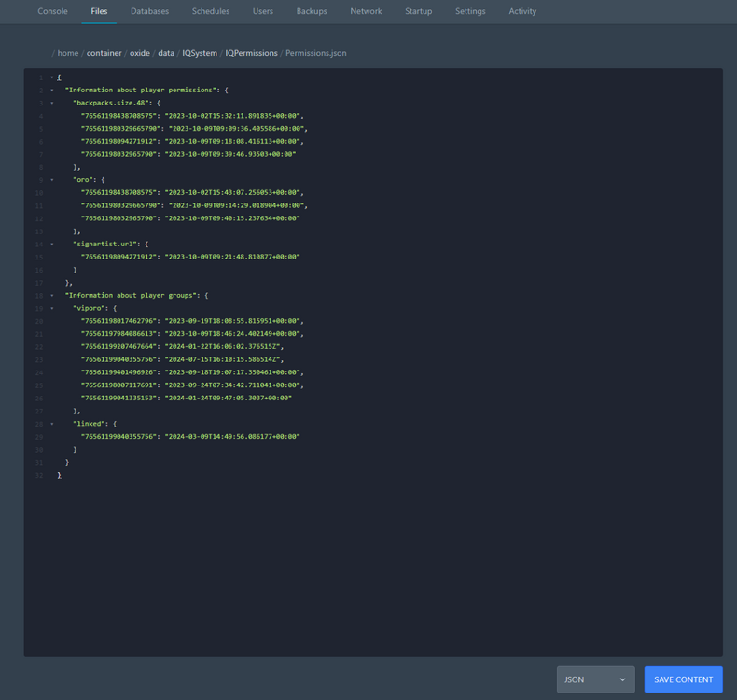737x700 pixels.
Task: Go to the IQPermissions breadcrumb folder
Action: pos(251,53)
